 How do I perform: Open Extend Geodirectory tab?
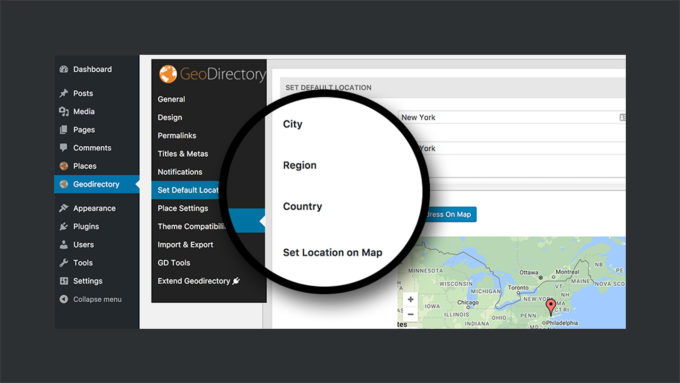[x=194, y=281]
